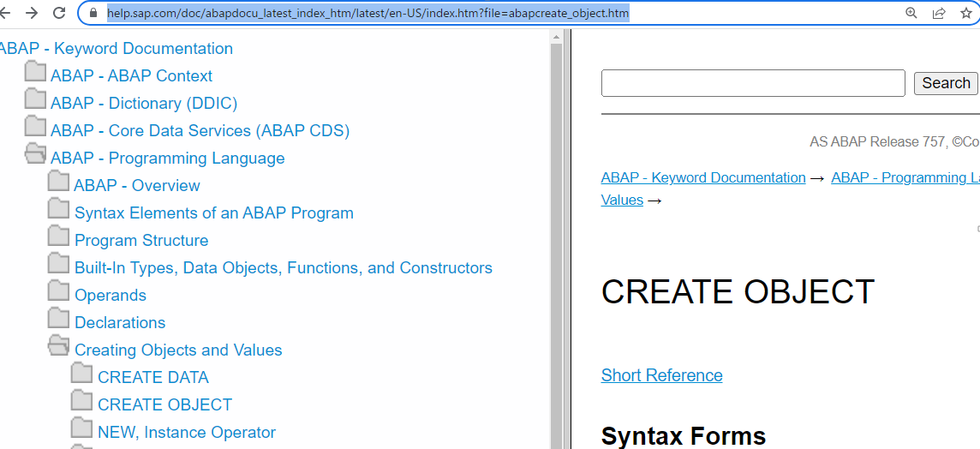Open ABAP - Keyword Documentation tree root
Screen dimensions: 980x449
[x=117, y=48]
